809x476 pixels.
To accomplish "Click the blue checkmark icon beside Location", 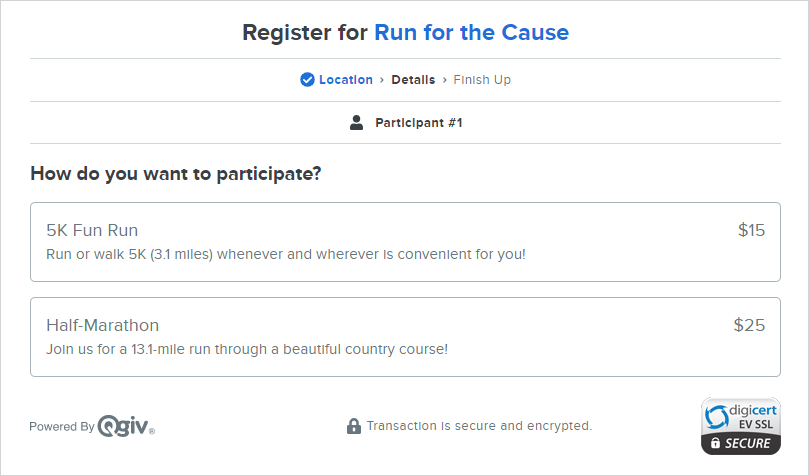I will pos(307,80).
